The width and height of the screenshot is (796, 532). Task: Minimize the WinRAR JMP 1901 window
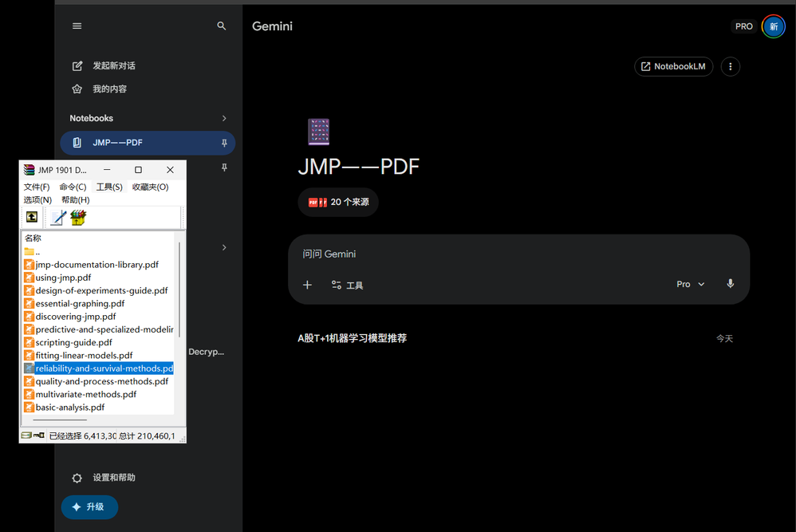pos(107,170)
